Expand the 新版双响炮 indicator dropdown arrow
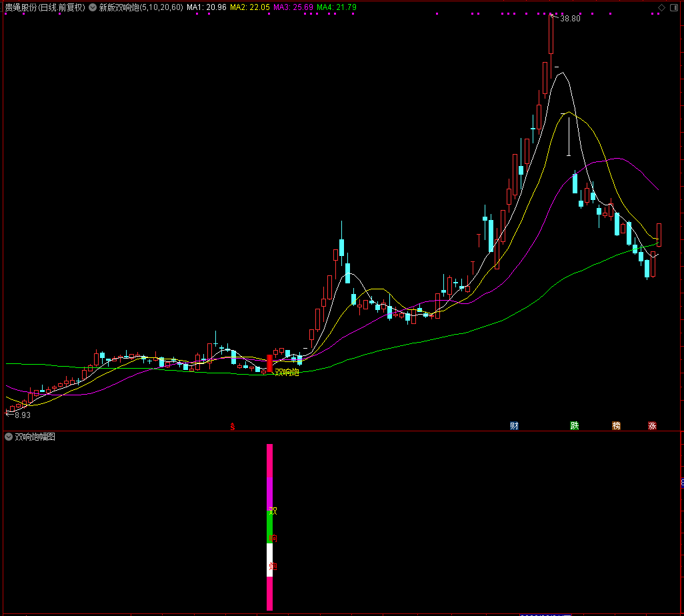Screen dimensions: 684x616 [93, 7]
